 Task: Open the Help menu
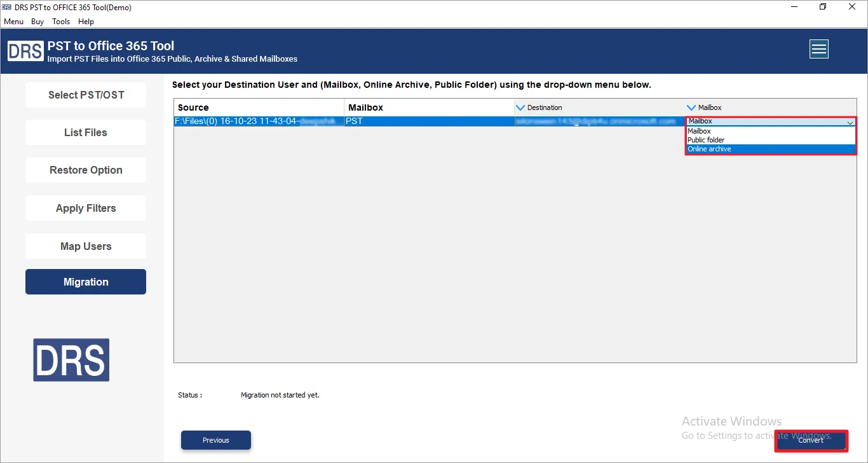pos(86,22)
